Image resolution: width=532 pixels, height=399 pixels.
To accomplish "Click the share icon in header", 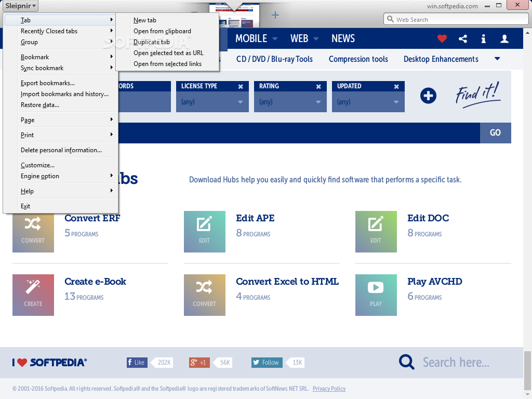I will click(463, 38).
